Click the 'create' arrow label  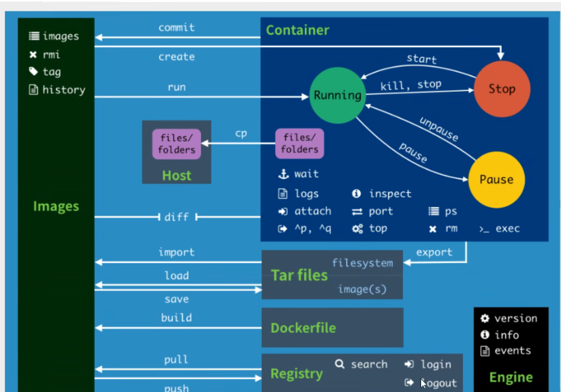[177, 56]
